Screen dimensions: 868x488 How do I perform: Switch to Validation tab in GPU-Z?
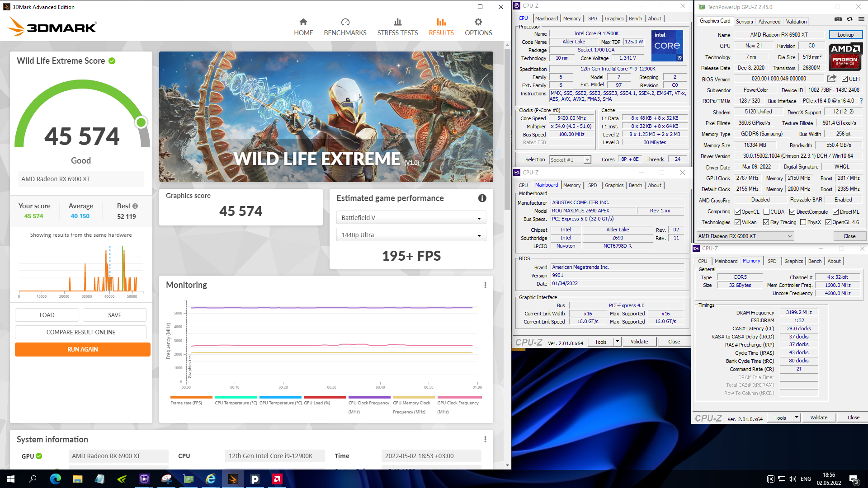click(796, 22)
